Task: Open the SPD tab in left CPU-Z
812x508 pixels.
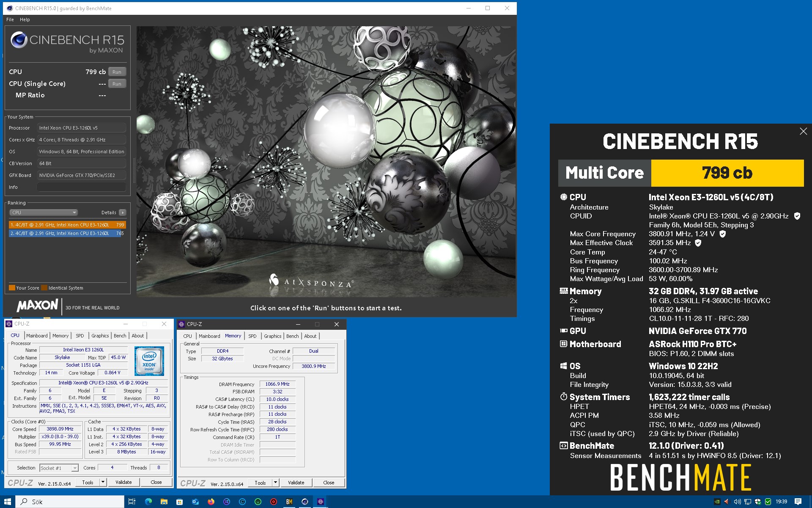Action: tap(80, 336)
